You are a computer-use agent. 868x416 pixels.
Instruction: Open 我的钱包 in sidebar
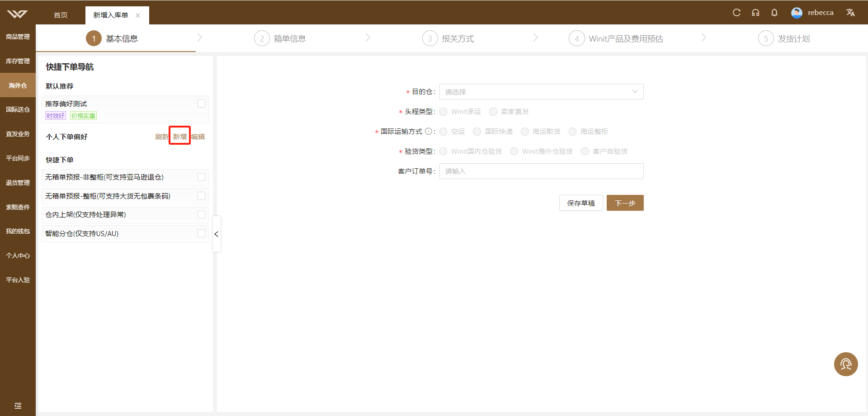point(18,231)
